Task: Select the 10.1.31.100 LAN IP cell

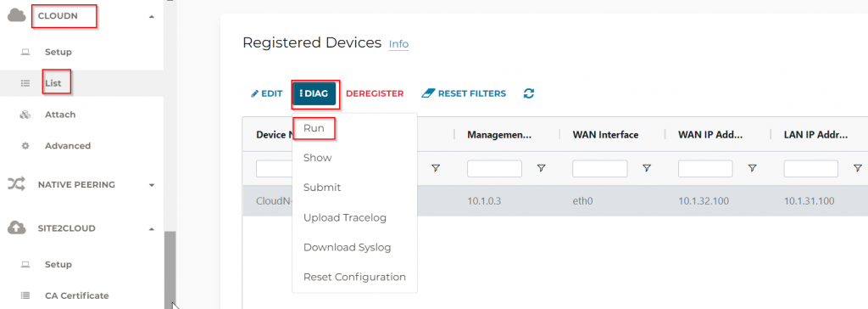Action: [x=809, y=201]
